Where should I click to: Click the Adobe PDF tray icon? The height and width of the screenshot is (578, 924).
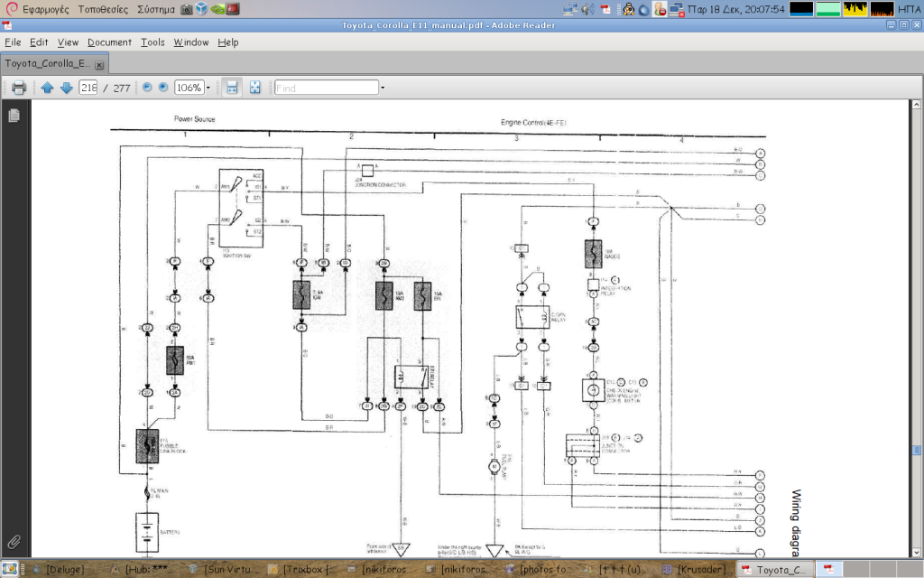tap(605, 9)
